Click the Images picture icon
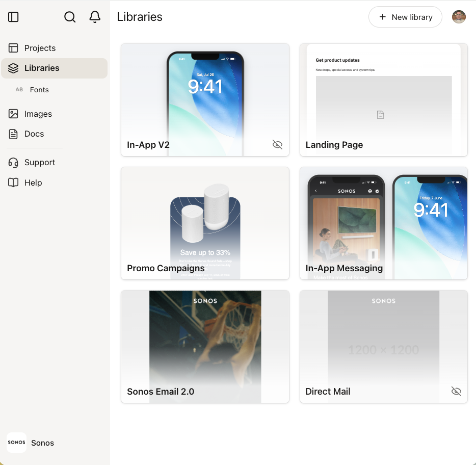The image size is (476, 465). (x=13, y=114)
